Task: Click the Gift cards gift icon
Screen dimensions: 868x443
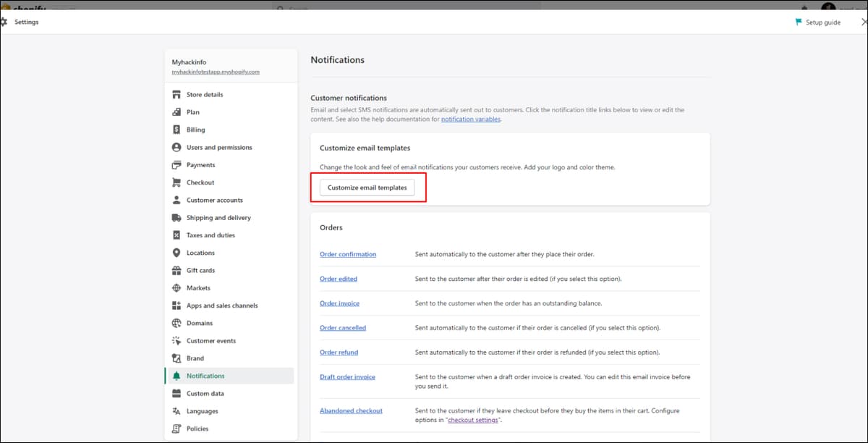Action: (176, 270)
